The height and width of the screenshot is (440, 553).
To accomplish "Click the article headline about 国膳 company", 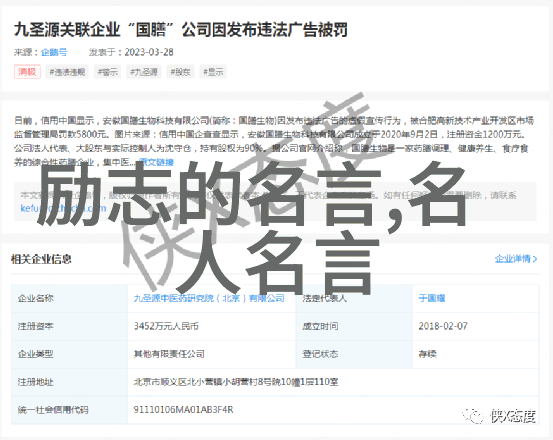I will (x=181, y=30).
